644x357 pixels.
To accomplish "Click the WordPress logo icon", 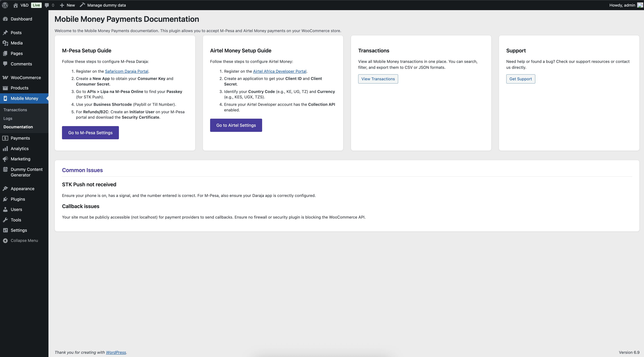I will (5, 5).
